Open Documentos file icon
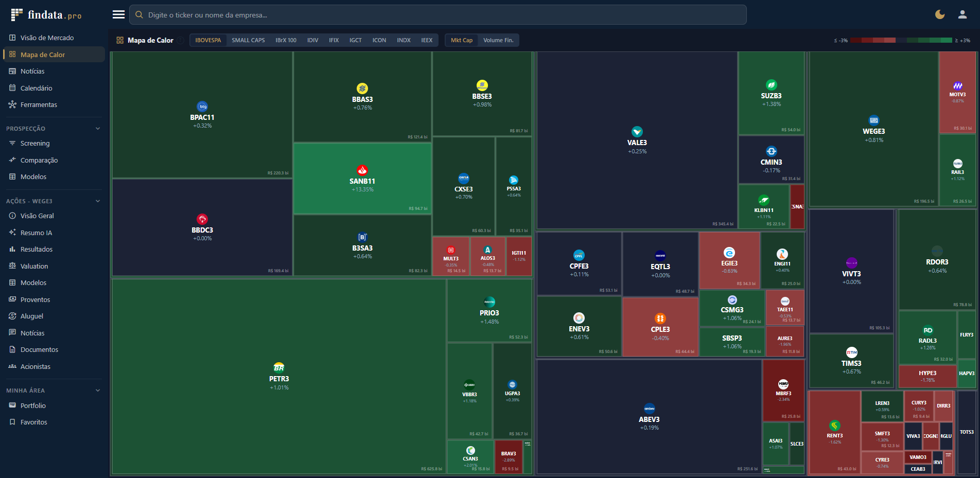This screenshot has width=980, height=478. (x=12, y=349)
